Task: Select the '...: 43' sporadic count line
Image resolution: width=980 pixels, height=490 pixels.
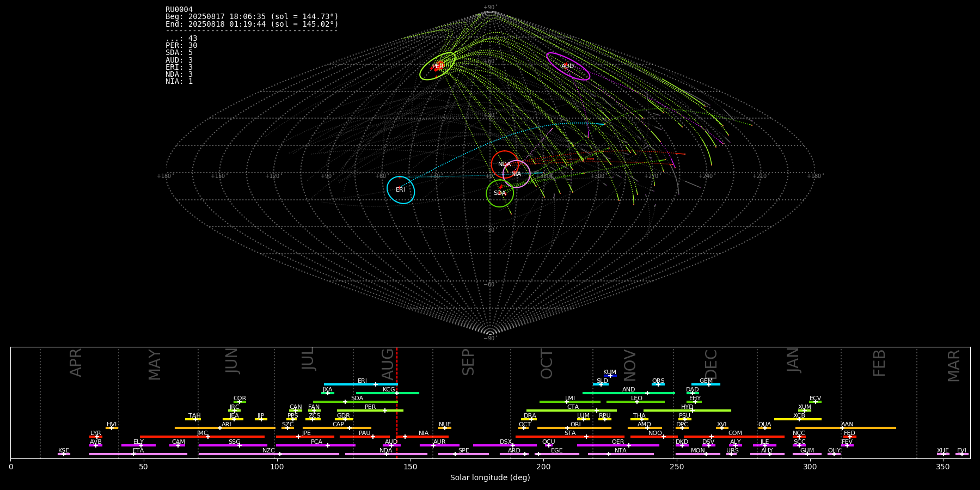Action: [x=181, y=39]
